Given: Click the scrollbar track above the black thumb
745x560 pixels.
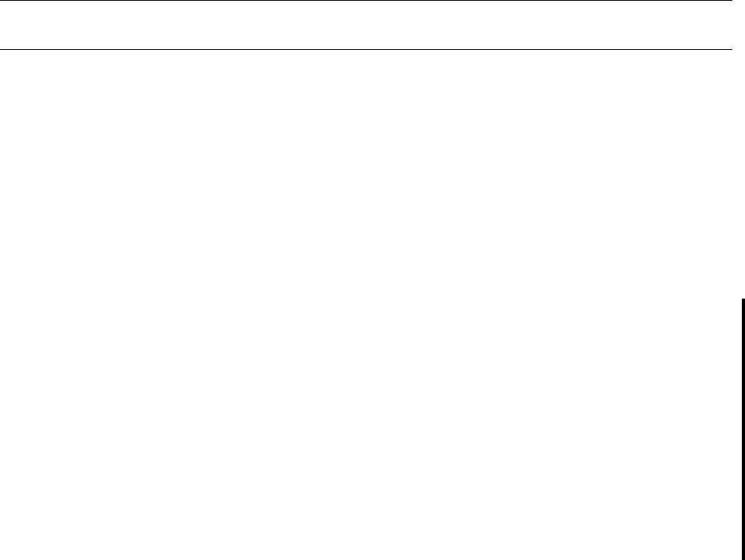Looking at the screenshot, I should pyautogui.click(x=743, y=149).
